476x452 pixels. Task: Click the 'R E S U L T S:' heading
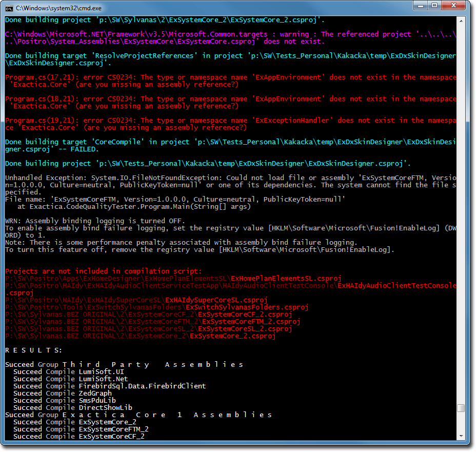click(x=34, y=350)
